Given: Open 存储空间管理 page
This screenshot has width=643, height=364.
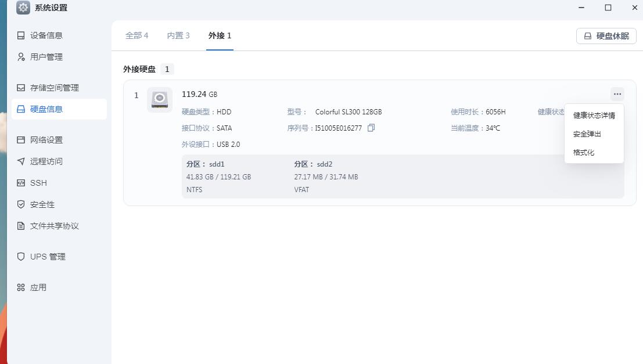Looking at the screenshot, I should pyautogui.click(x=59, y=88).
